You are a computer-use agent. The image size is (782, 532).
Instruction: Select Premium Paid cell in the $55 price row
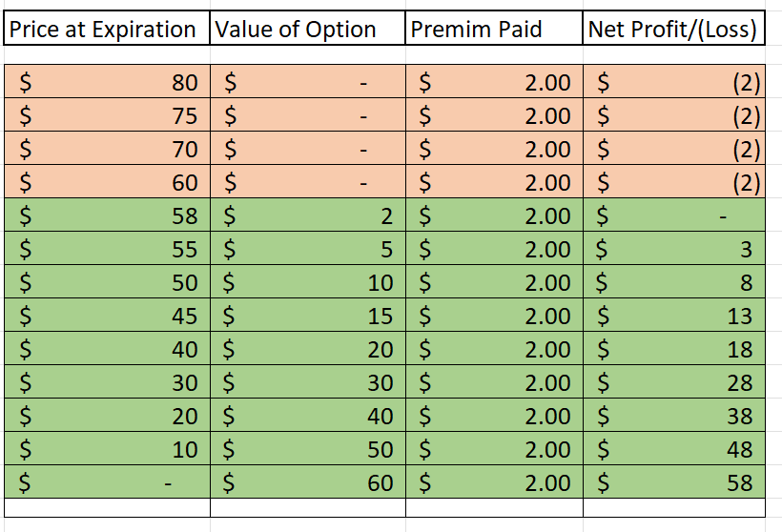[493, 250]
